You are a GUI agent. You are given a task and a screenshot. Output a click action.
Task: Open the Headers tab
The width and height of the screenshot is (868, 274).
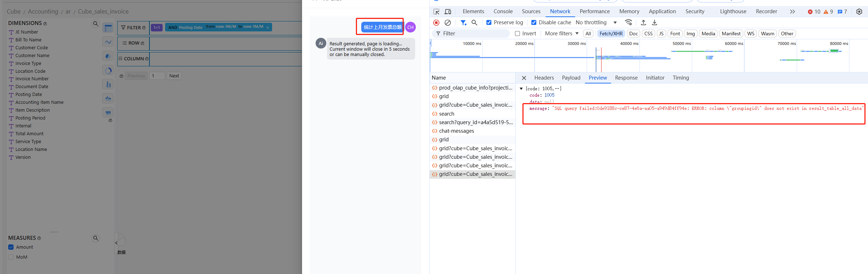[x=544, y=78]
